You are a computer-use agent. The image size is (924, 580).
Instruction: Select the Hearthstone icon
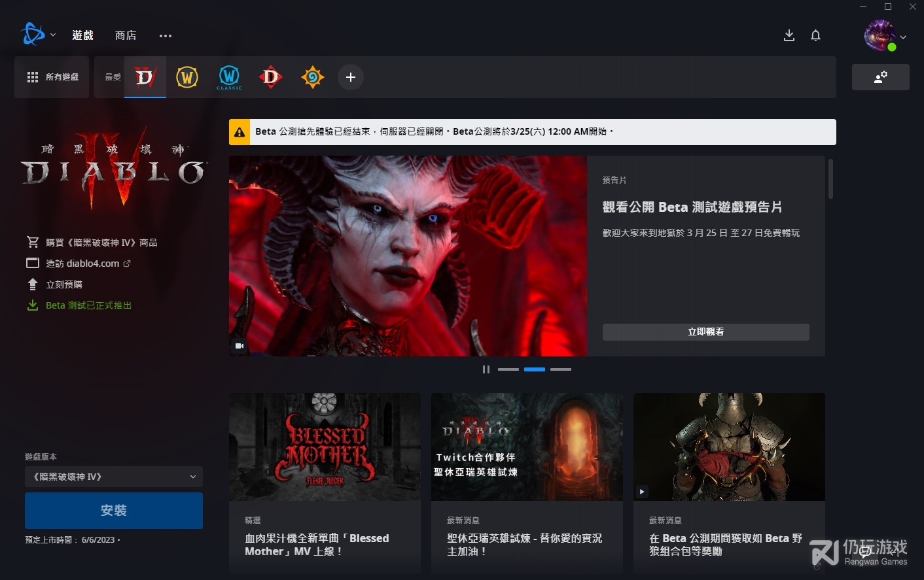click(313, 77)
